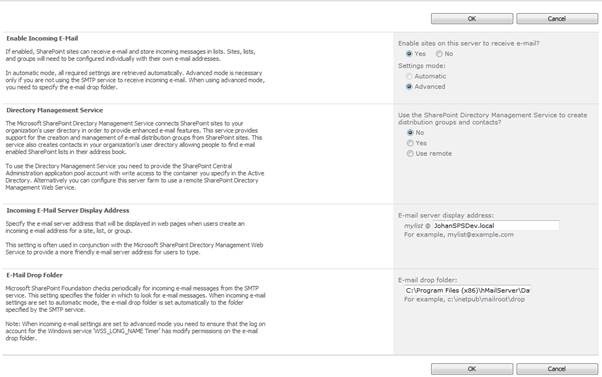Confirm settings with the bottom OK button
This screenshot has height=377, width=602.
[472, 369]
